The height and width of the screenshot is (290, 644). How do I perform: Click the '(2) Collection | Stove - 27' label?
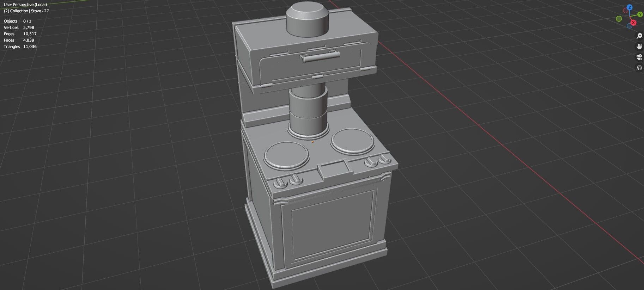point(26,11)
